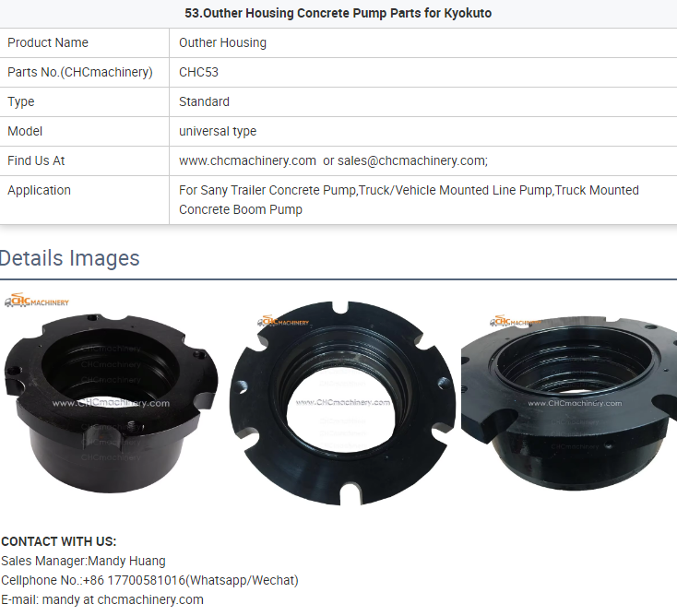677x616 pixels.
Task: Open the middle flange top-view product image
Action: pyautogui.click(x=342, y=403)
